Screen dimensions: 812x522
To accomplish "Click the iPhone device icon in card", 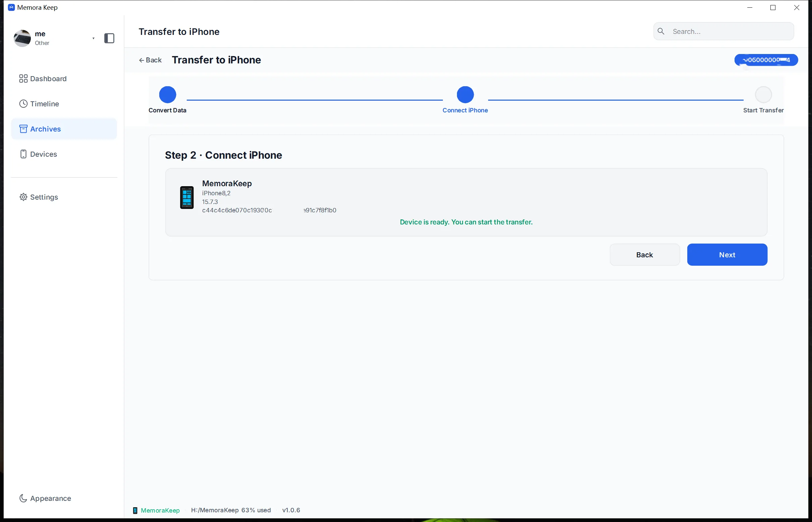I will click(187, 198).
